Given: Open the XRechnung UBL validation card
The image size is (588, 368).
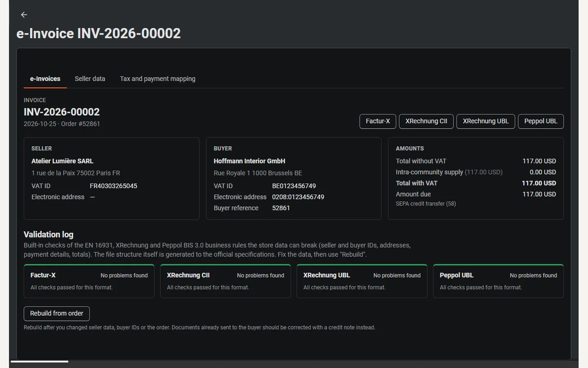Looking at the screenshot, I should (x=362, y=281).
